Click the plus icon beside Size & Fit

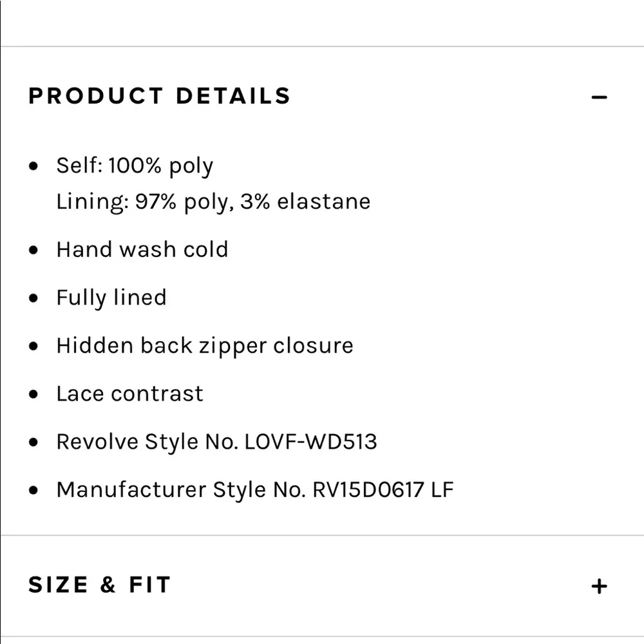600,586
